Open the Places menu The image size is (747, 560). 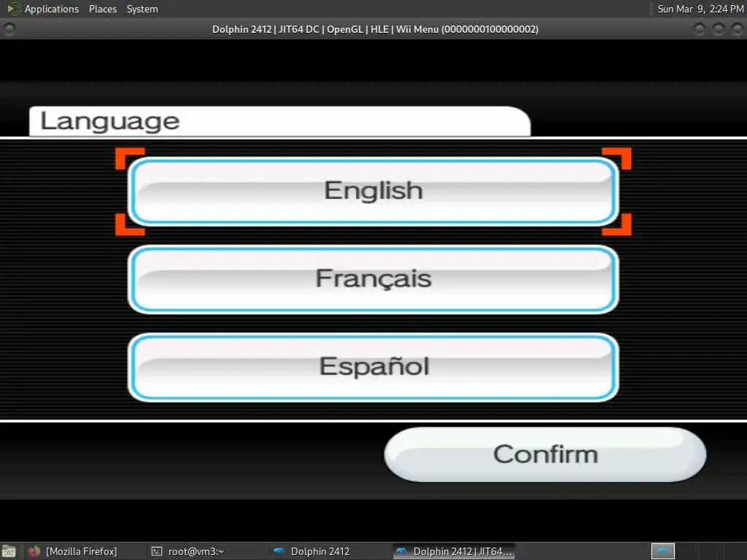pos(102,9)
